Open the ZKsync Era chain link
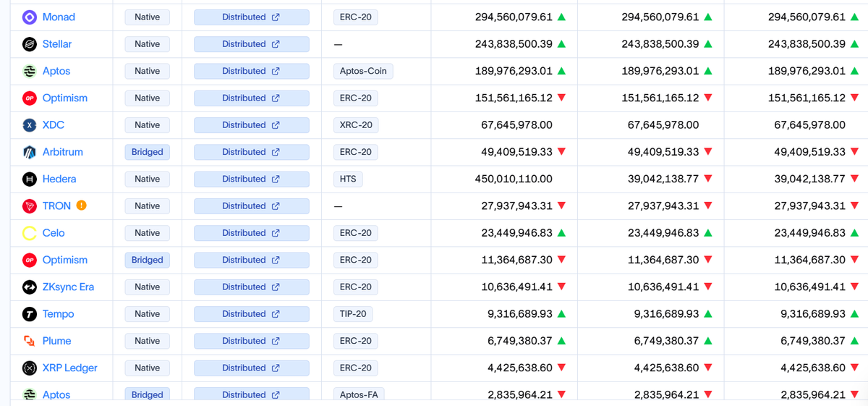This screenshot has width=868, height=406. [69, 287]
